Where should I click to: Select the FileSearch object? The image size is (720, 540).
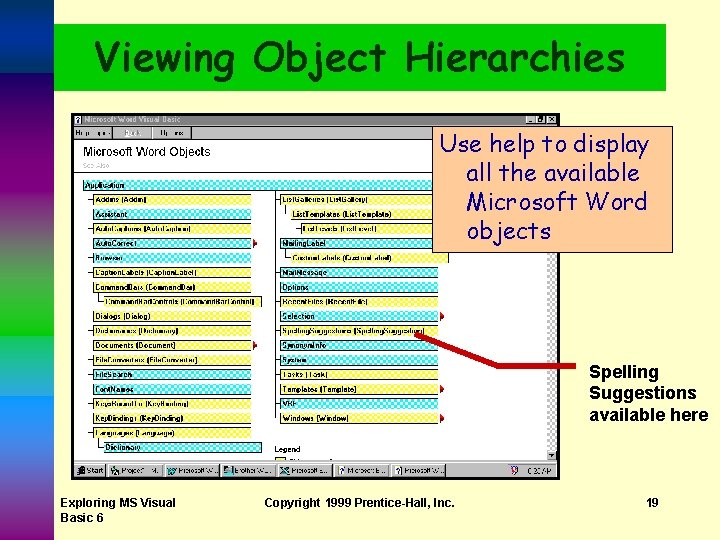tap(172, 374)
